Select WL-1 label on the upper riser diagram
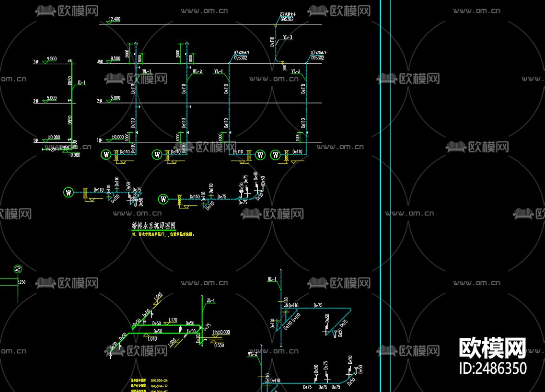545x392 pixels. 147,71
